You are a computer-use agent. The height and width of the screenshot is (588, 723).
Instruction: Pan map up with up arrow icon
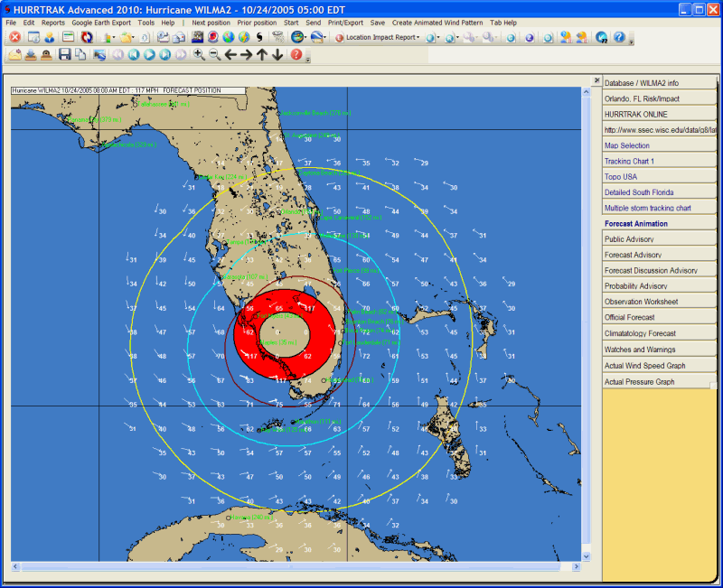tap(262, 55)
